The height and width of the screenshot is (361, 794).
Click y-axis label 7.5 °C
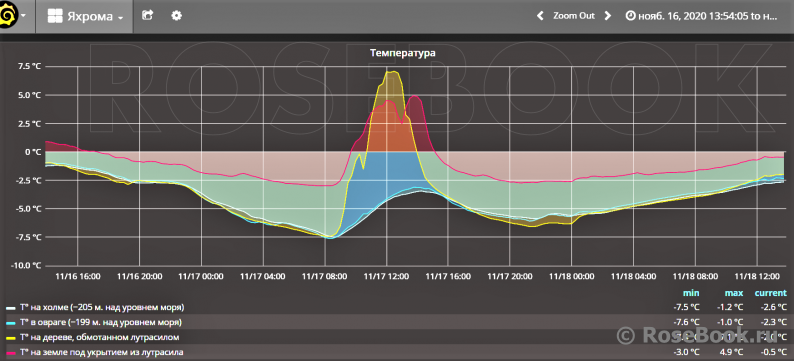[x=30, y=66]
